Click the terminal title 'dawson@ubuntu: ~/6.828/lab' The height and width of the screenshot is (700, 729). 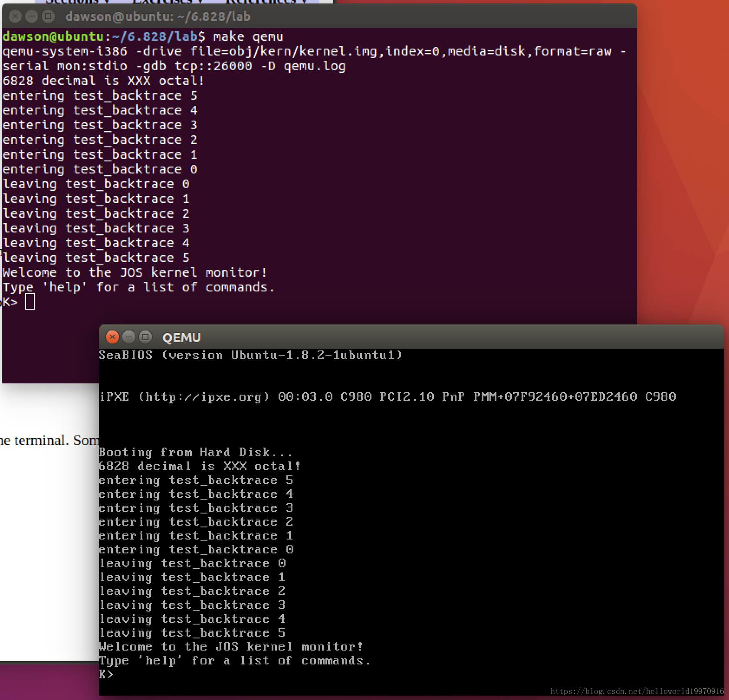158,16
